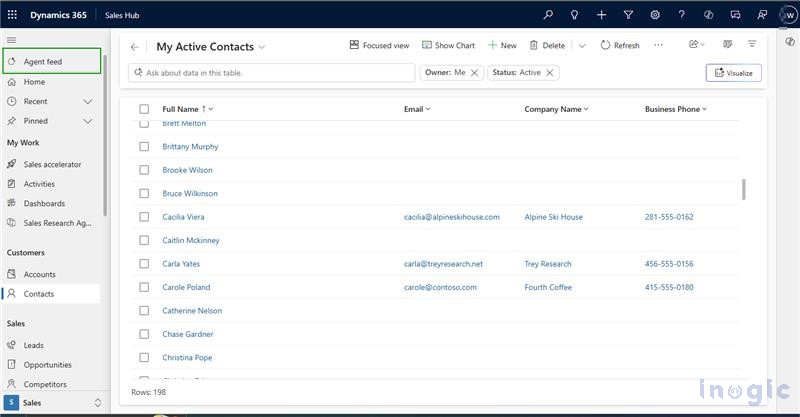The image size is (800, 417).
Task: Open the Teams chat people icon in top bar
Action: pos(762,15)
